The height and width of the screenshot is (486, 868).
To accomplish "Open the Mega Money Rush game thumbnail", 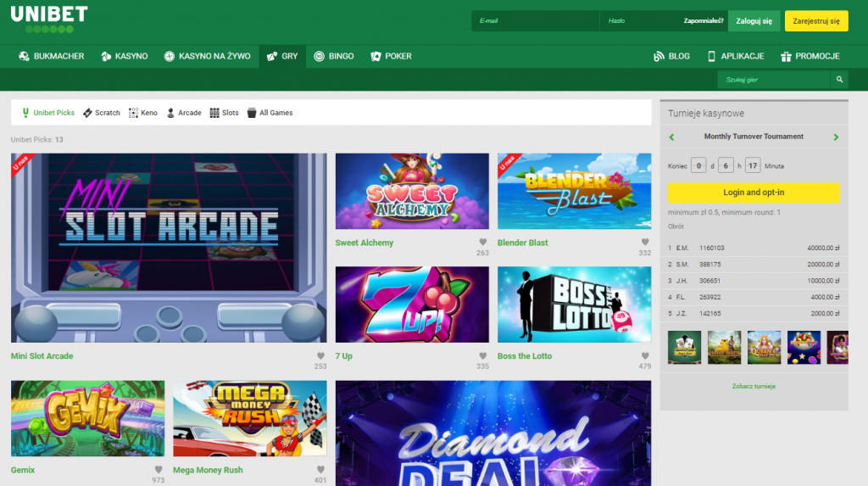I will click(x=250, y=418).
